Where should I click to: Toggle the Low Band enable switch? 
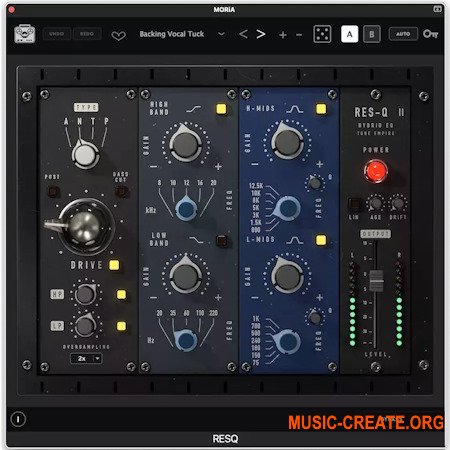(x=221, y=240)
